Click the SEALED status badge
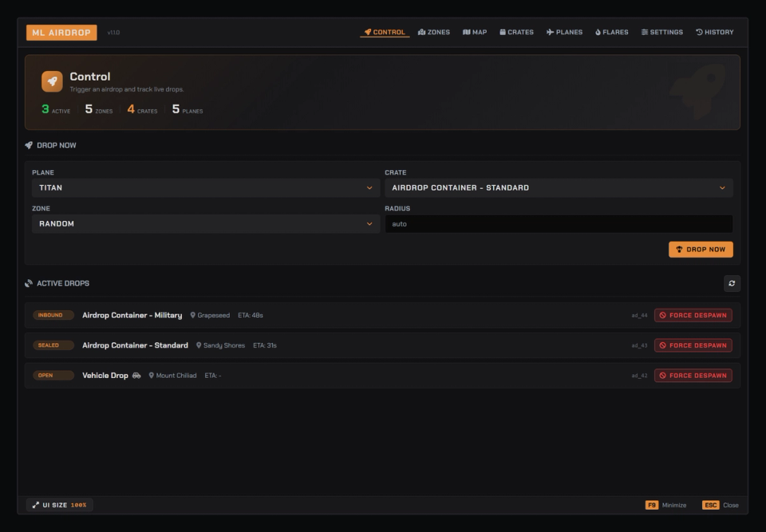The width and height of the screenshot is (766, 532). click(53, 345)
